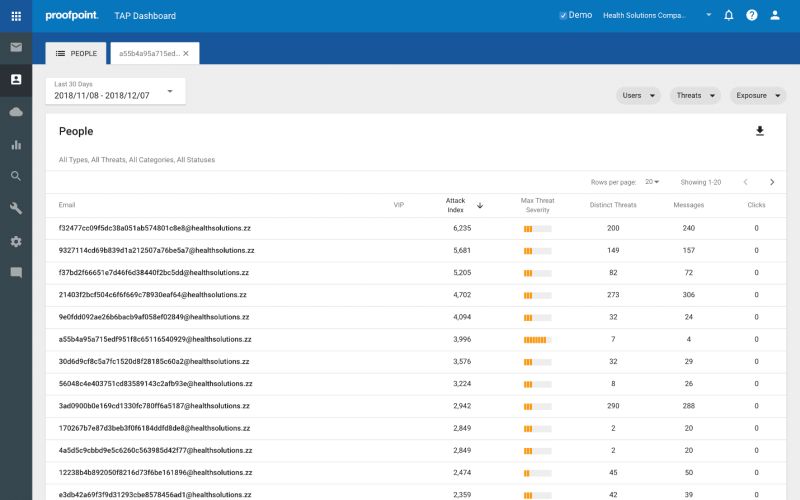Viewport: 800px width, 500px height.
Task: Go to previous page of results
Action: tap(745, 182)
